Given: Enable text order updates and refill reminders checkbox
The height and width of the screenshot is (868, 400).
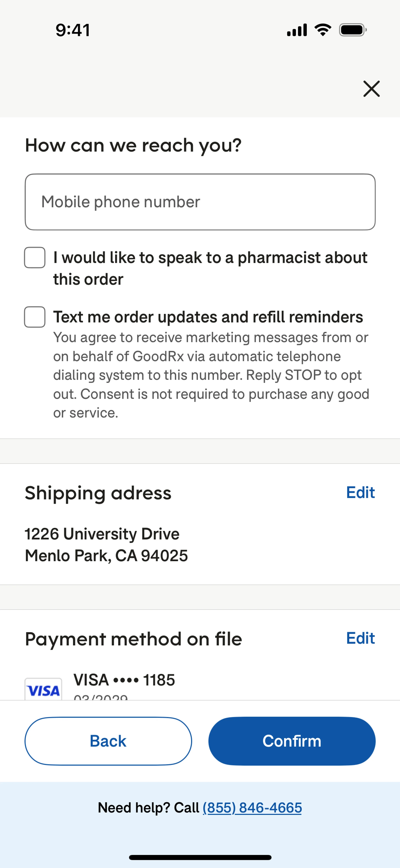Looking at the screenshot, I should click(35, 317).
